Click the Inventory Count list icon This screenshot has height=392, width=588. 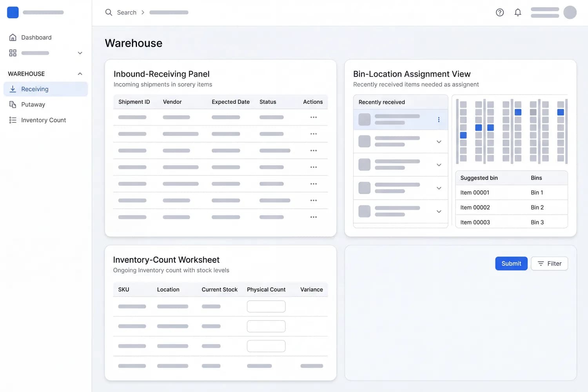13,120
